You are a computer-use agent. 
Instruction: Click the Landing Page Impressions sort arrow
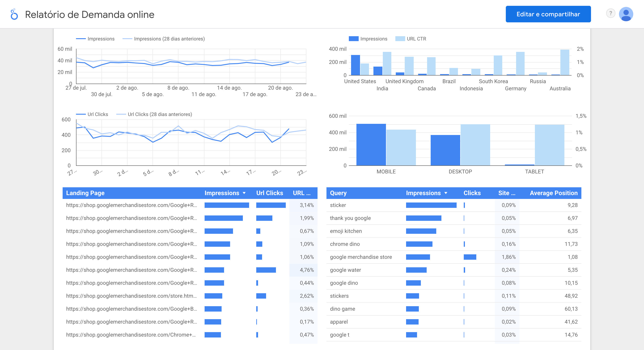point(244,193)
